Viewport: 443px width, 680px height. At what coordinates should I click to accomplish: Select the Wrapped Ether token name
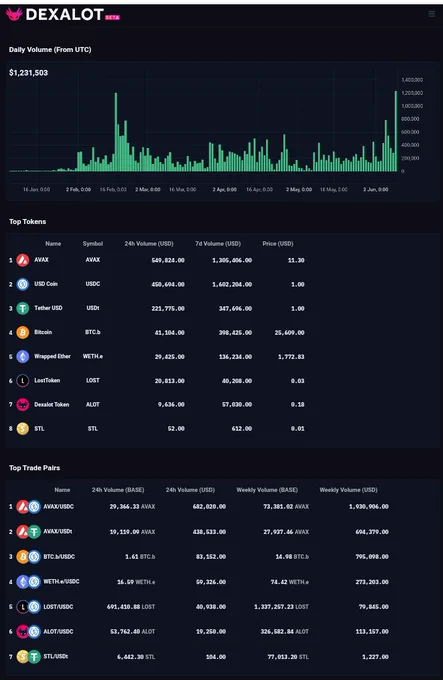tap(52, 356)
